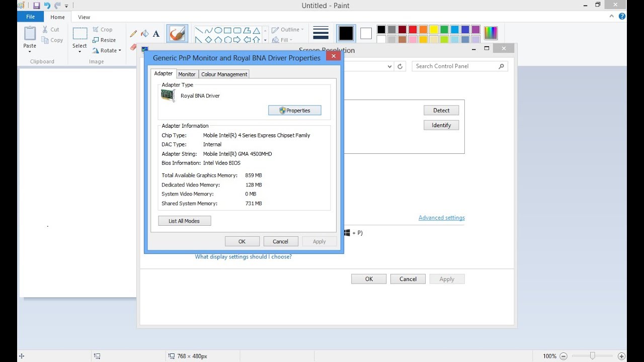The width and height of the screenshot is (644, 362).
Task: Click Cancel in the driver Properties dialog
Action: [281, 241]
